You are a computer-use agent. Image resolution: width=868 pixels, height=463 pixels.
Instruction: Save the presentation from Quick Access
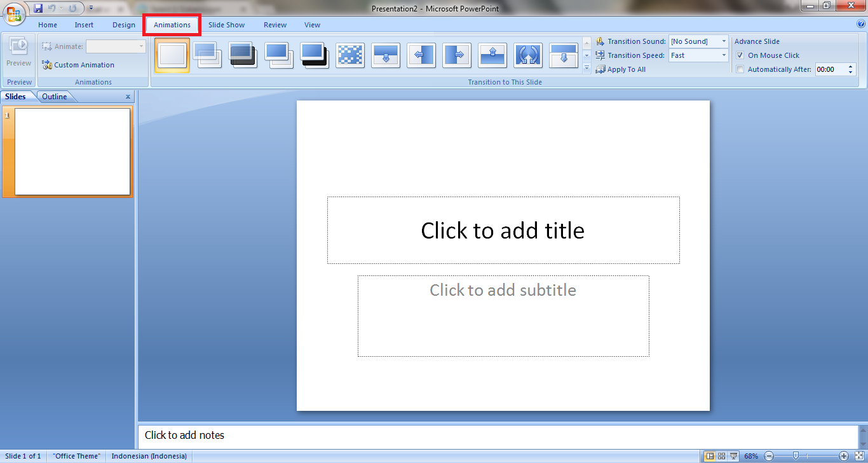tap(38, 8)
